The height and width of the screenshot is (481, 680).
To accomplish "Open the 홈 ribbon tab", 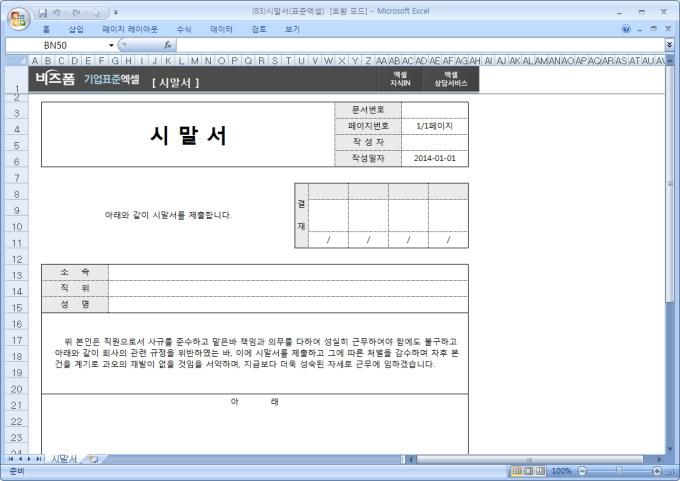I will click(46, 29).
